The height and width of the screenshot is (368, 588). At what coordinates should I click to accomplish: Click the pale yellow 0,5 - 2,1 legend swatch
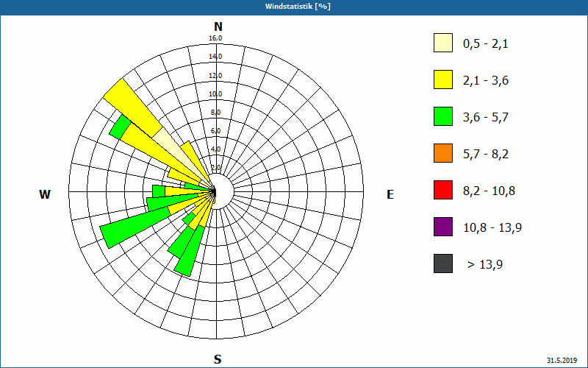click(443, 43)
